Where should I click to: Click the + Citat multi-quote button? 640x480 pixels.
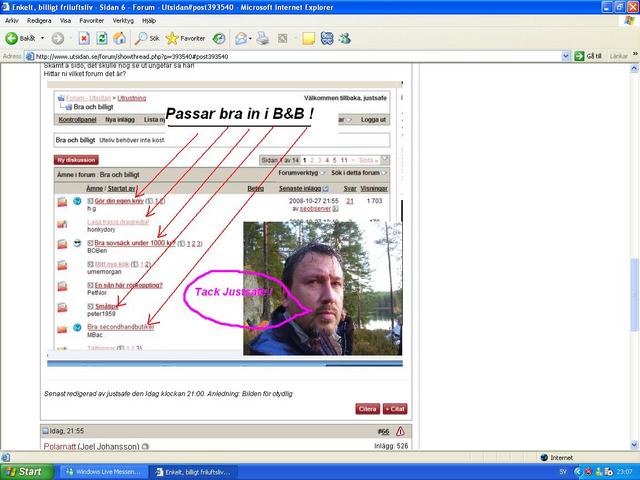(395, 409)
